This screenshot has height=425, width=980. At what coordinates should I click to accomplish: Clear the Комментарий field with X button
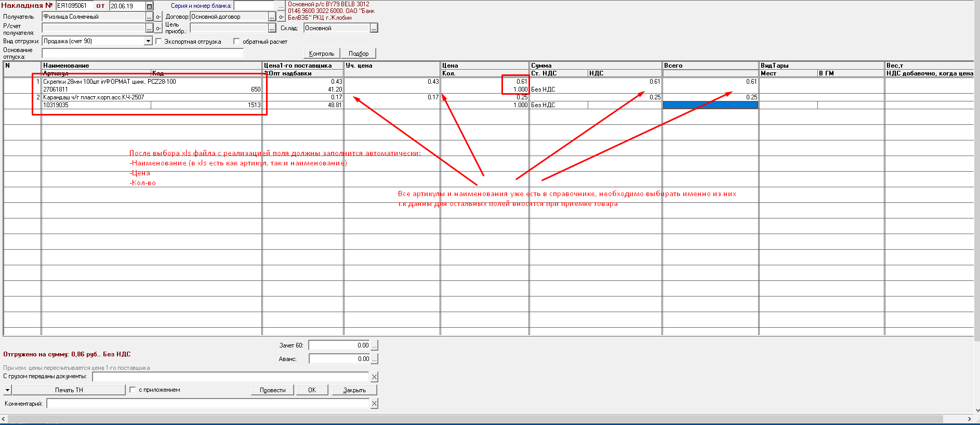[374, 404]
